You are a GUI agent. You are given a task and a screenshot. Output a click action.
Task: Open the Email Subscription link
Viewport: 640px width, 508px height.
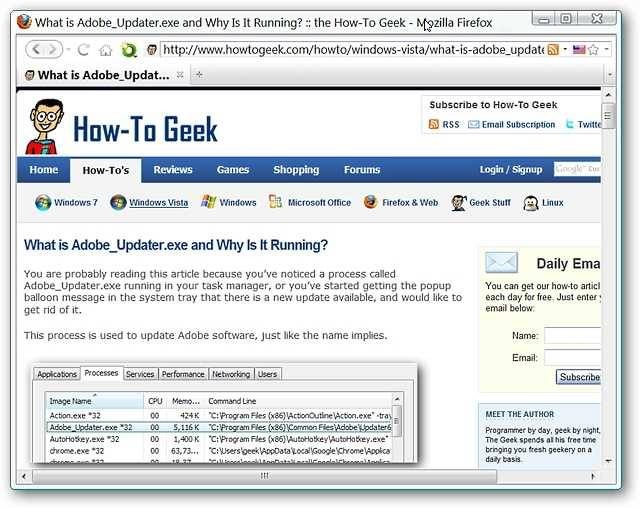tap(518, 124)
